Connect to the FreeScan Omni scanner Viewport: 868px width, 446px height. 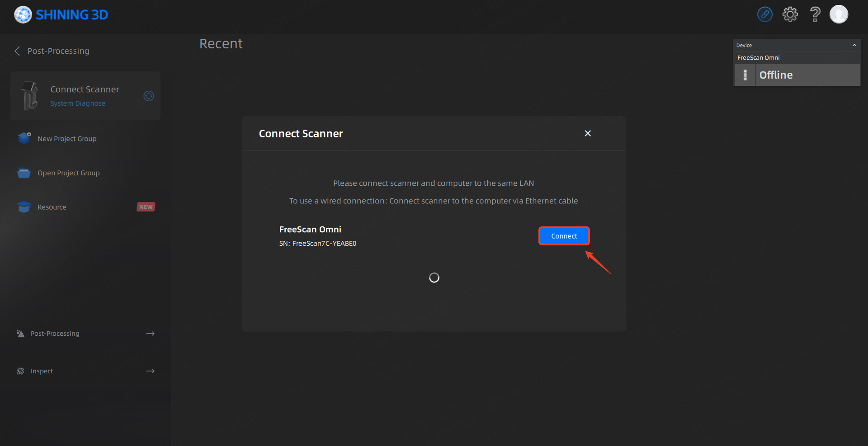(x=564, y=236)
